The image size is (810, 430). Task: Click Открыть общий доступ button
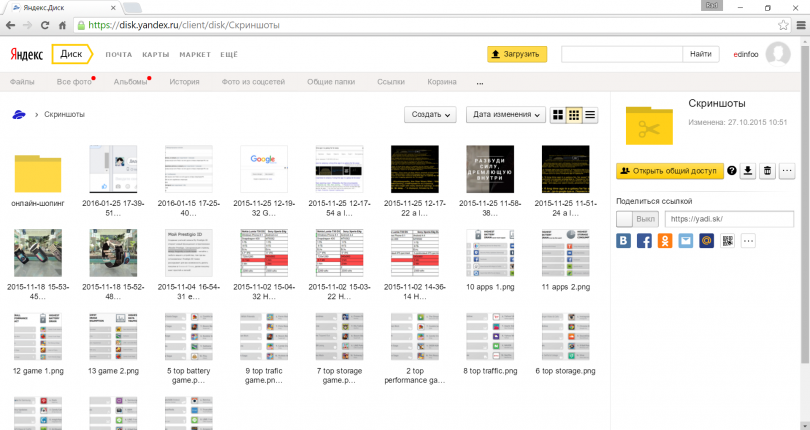669,171
